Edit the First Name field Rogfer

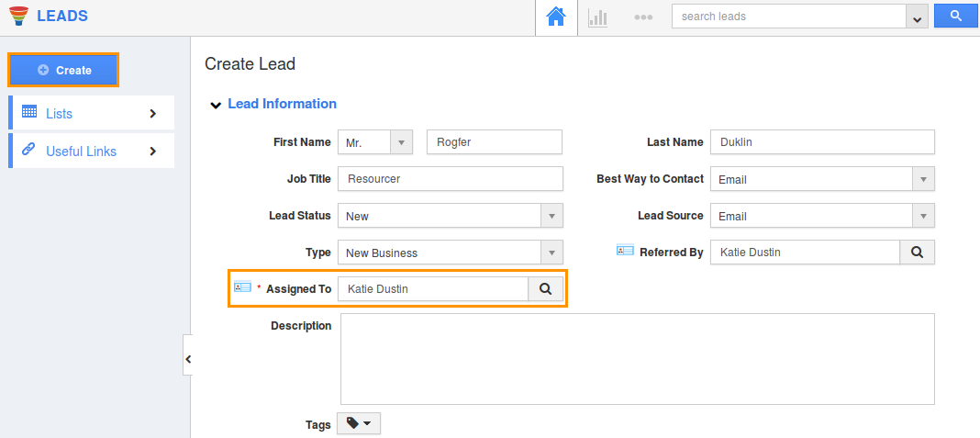pyautogui.click(x=495, y=142)
